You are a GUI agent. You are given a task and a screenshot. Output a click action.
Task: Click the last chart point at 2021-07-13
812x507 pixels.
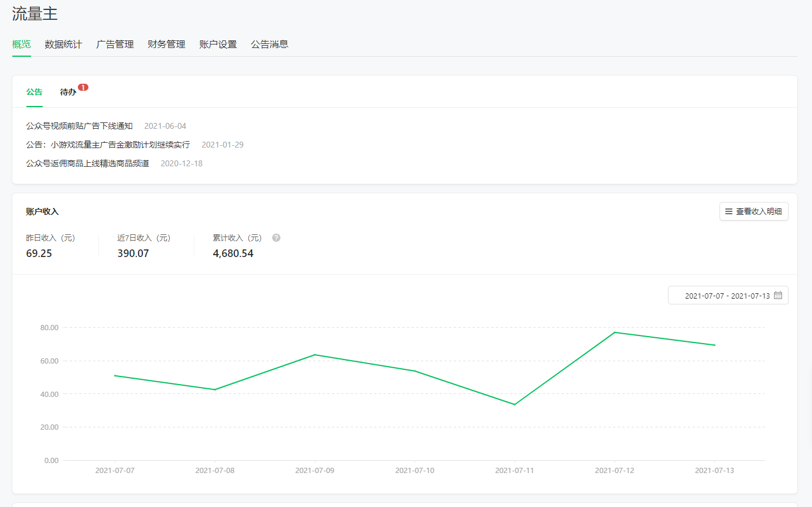pyautogui.click(x=714, y=345)
